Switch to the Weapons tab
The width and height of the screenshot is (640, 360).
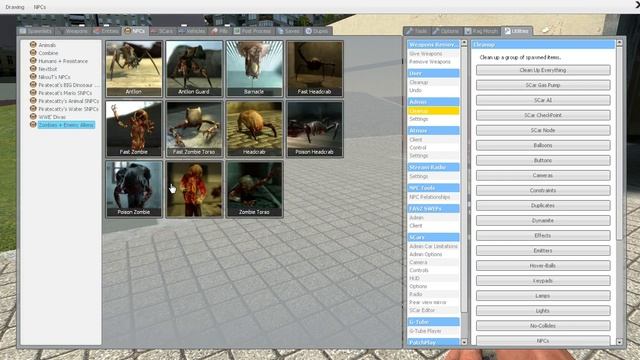[x=72, y=31]
